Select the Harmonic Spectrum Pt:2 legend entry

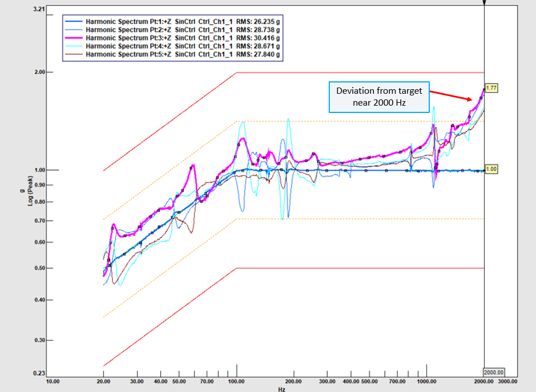pyautogui.click(x=182, y=29)
